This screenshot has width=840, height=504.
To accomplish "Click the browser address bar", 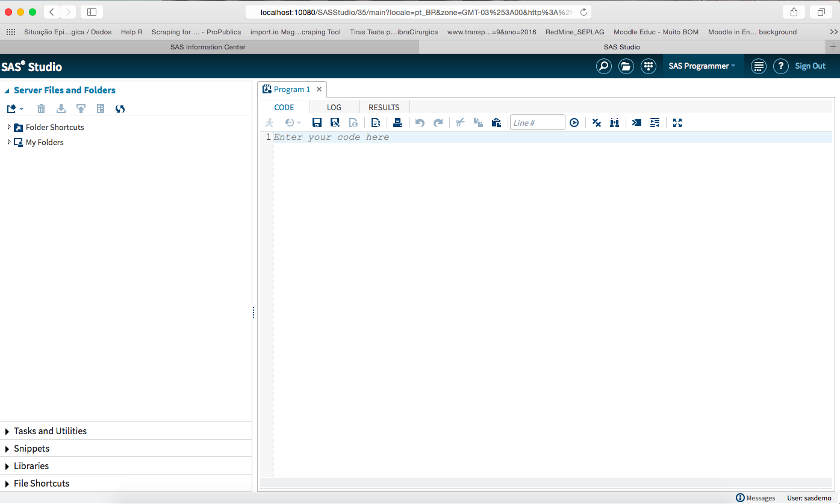I will (x=418, y=12).
